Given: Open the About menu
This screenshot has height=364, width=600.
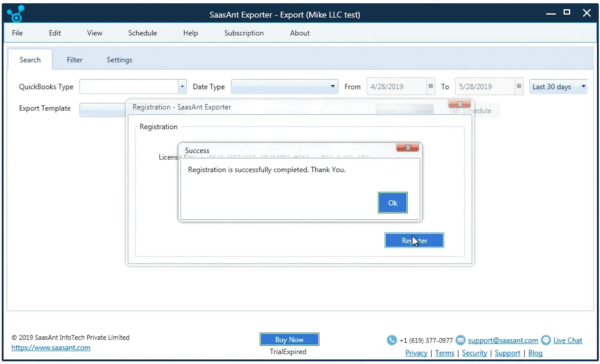Looking at the screenshot, I should pyautogui.click(x=300, y=33).
